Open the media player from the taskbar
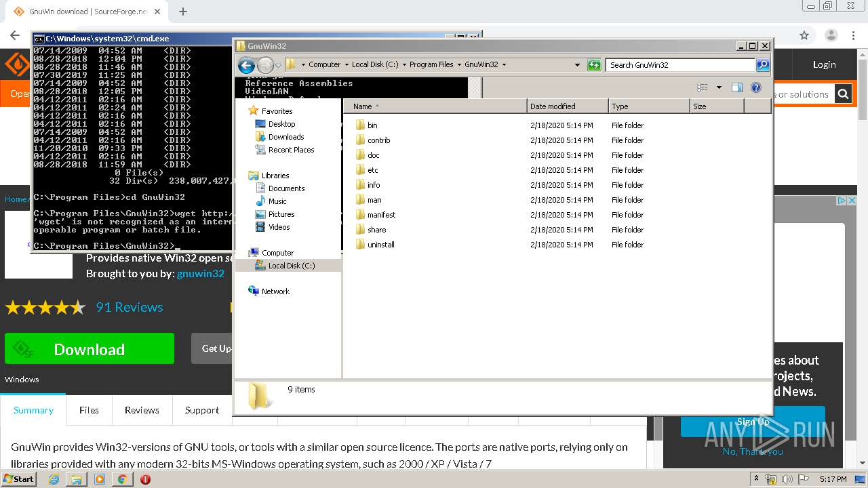Viewport: 868px width, 488px height. [x=100, y=479]
